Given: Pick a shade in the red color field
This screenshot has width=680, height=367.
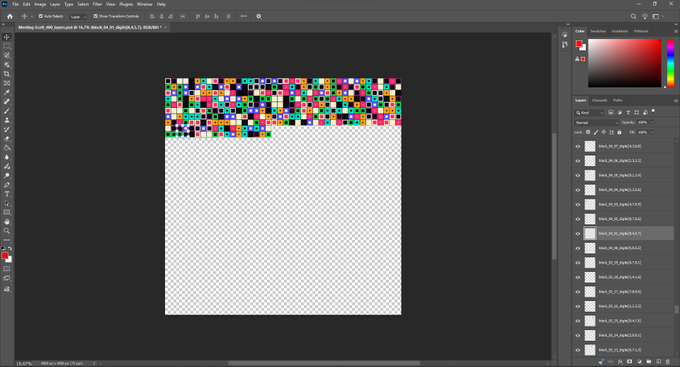Looking at the screenshot, I should pos(624,63).
